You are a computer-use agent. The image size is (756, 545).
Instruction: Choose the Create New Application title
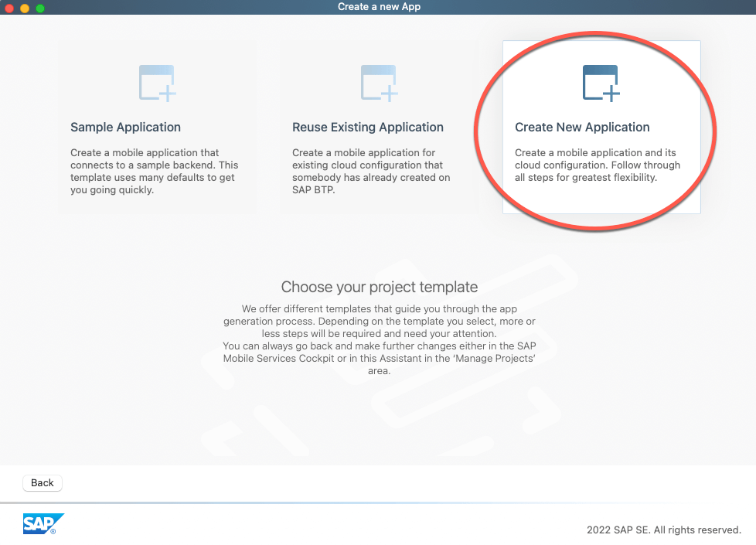[x=582, y=128]
